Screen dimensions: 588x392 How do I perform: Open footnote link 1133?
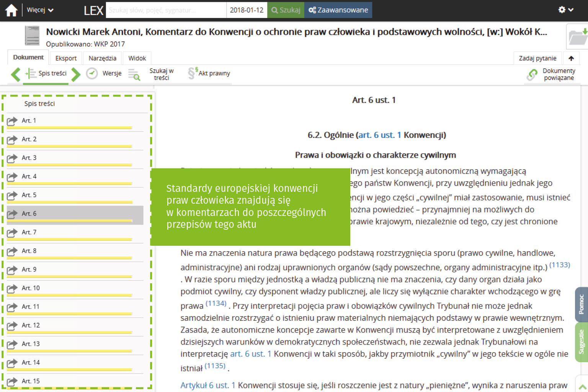point(559,265)
